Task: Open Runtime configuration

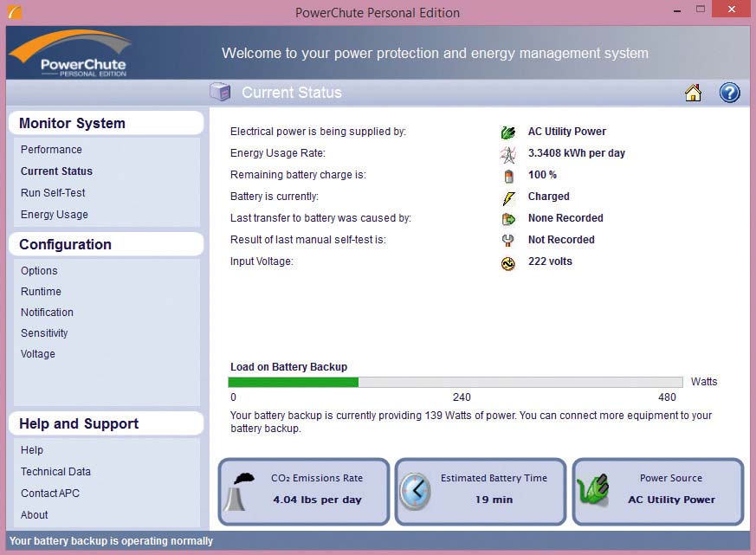Action: (41, 291)
